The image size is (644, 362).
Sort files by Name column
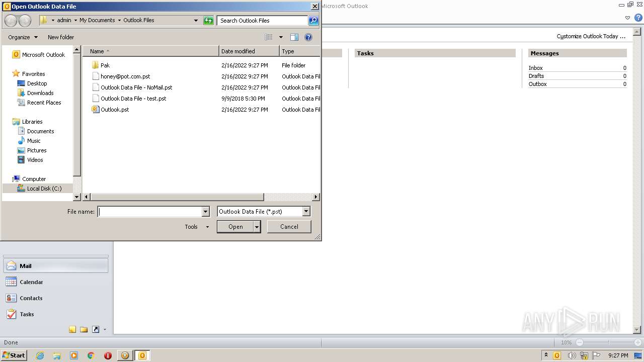tap(151, 51)
